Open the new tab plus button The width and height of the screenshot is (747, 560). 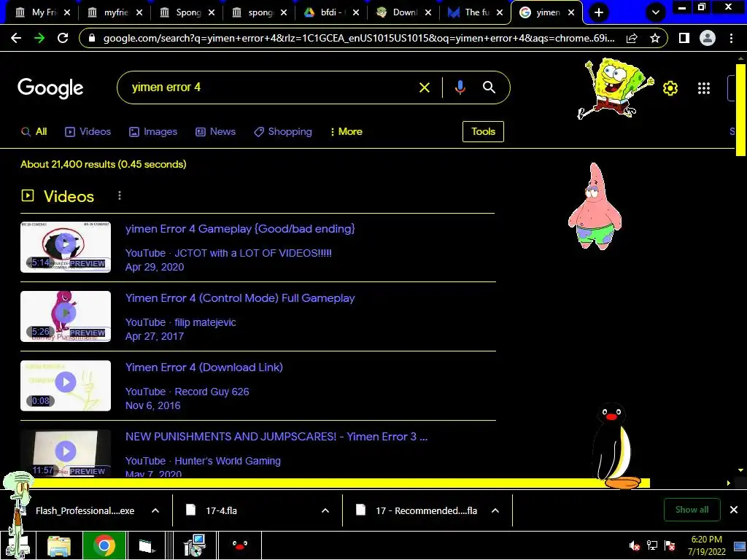point(599,12)
